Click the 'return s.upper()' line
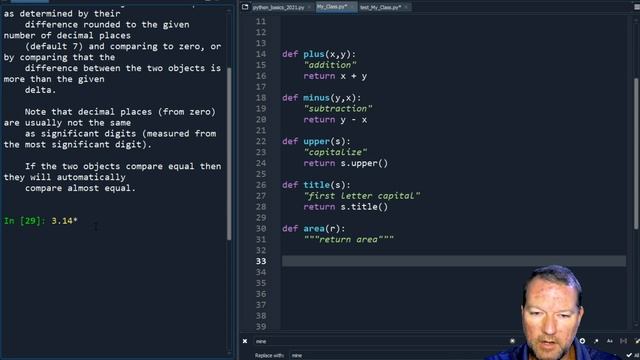 pos(346,163)
